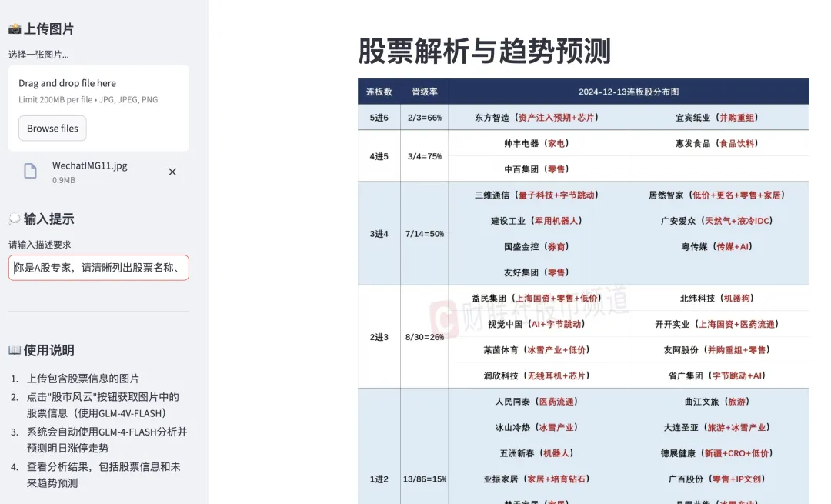Click the camera icon next to 上传图片

point(15,28)
